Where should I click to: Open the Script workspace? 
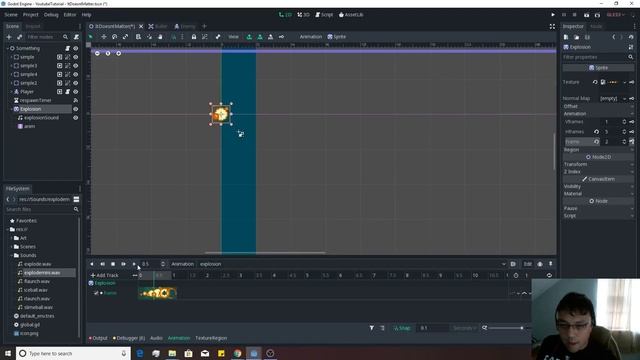[324, 15]
